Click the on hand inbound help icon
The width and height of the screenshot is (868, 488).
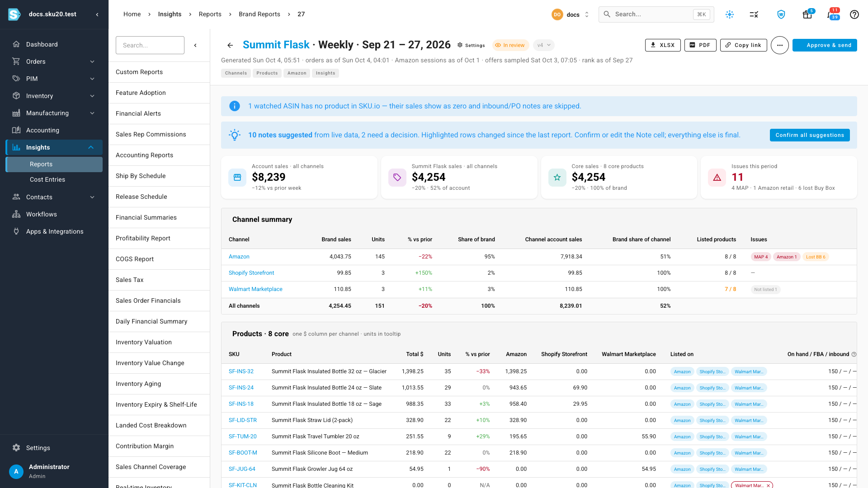tap(854, 354)
